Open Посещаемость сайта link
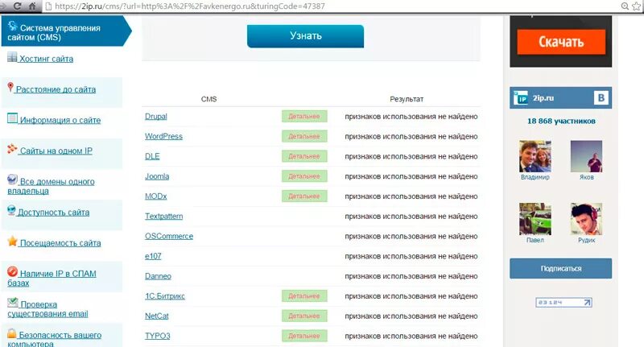The width and height of the screenshot is (644, 347). tap(60, 243)
